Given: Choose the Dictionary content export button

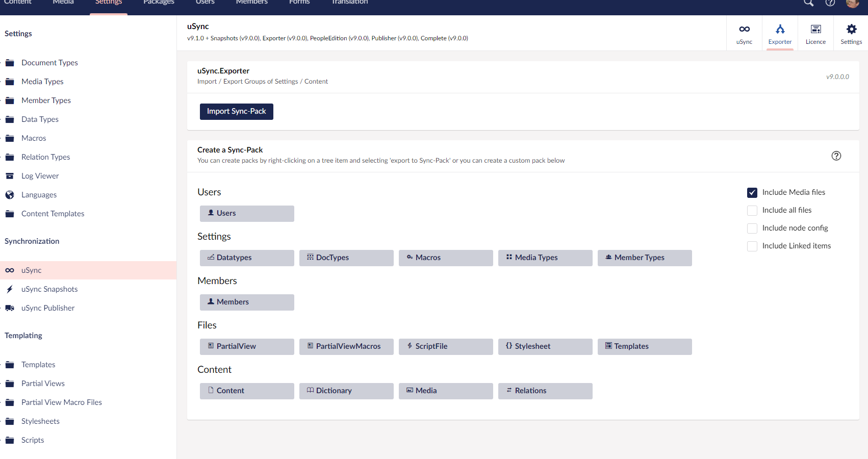Looking at the screenshot, I should [346, 391].
